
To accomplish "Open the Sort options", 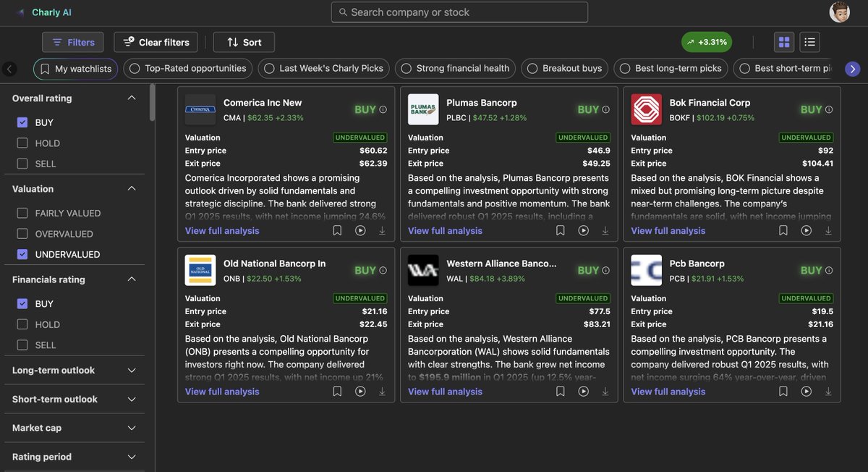I will point(244,42).
